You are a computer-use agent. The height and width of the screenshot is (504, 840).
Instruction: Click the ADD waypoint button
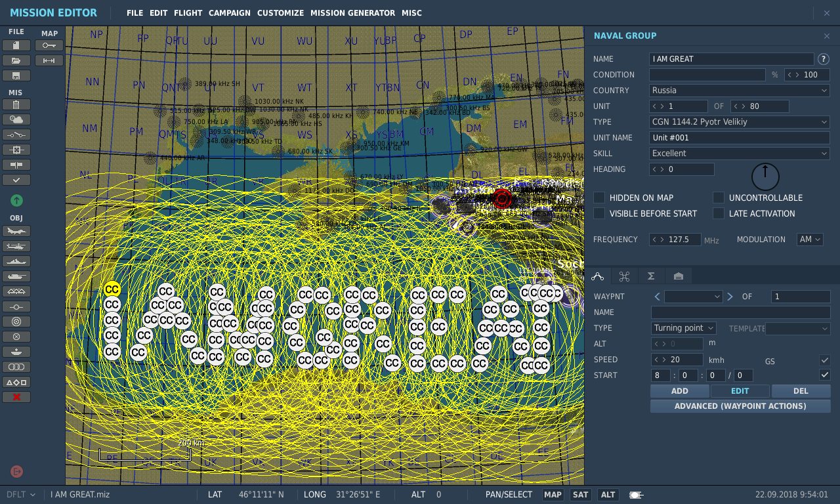click(680, 391)
